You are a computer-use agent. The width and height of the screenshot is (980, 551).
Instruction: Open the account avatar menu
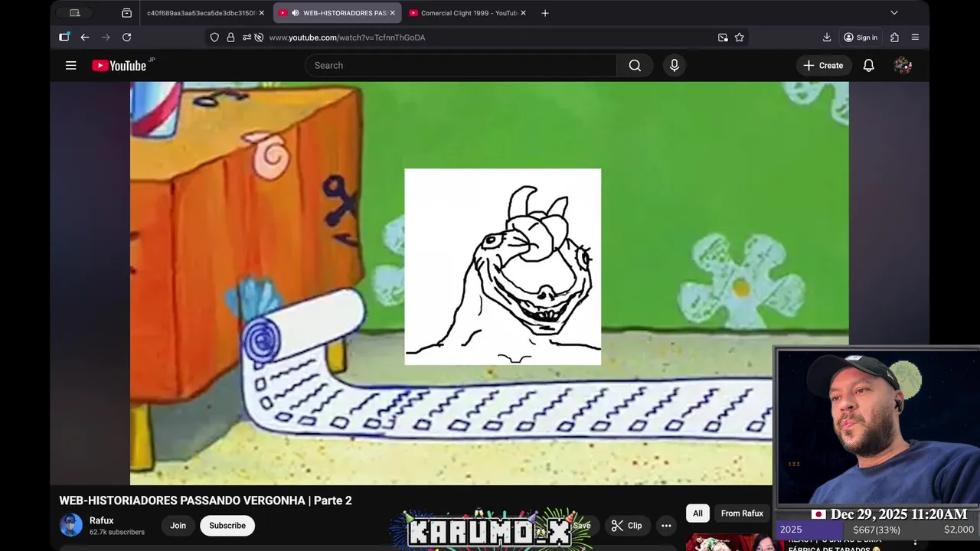903,66
